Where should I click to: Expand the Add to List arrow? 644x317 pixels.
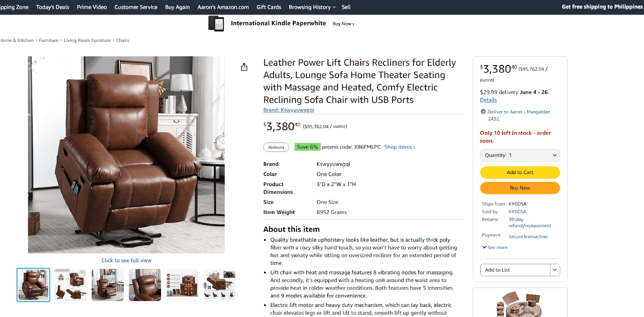click(x=555, y=270)
